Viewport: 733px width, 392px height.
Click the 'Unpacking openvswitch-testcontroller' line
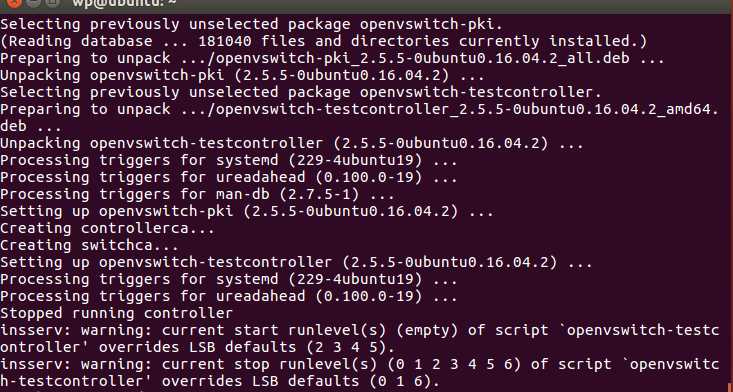pos(292,143)
